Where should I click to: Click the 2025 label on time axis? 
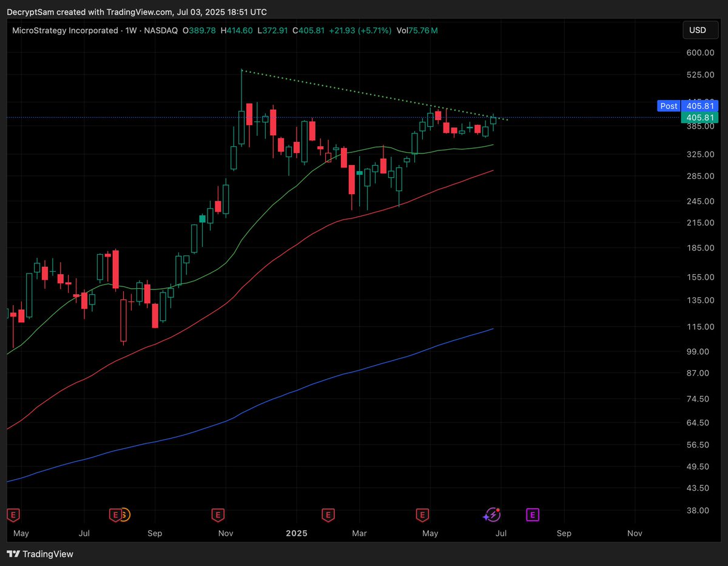click(296, 533)
